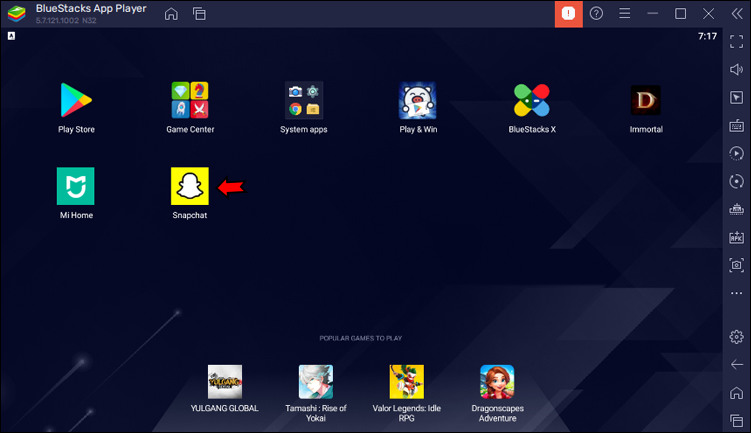Click the orange notification alert button
Viewport: 751px width, 433px height.
tap(569, 13)
